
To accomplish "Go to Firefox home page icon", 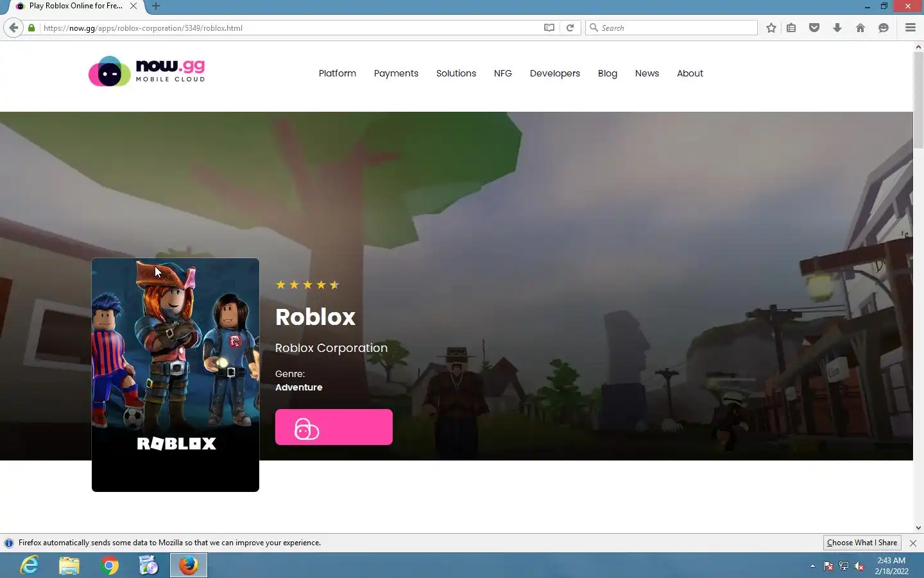I will coord(860,28).
